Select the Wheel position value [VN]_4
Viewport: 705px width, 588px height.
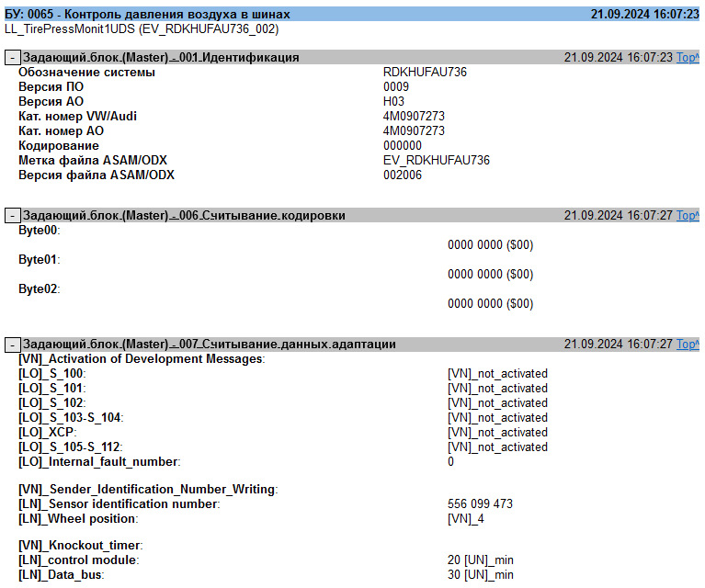tap(466, 519)
